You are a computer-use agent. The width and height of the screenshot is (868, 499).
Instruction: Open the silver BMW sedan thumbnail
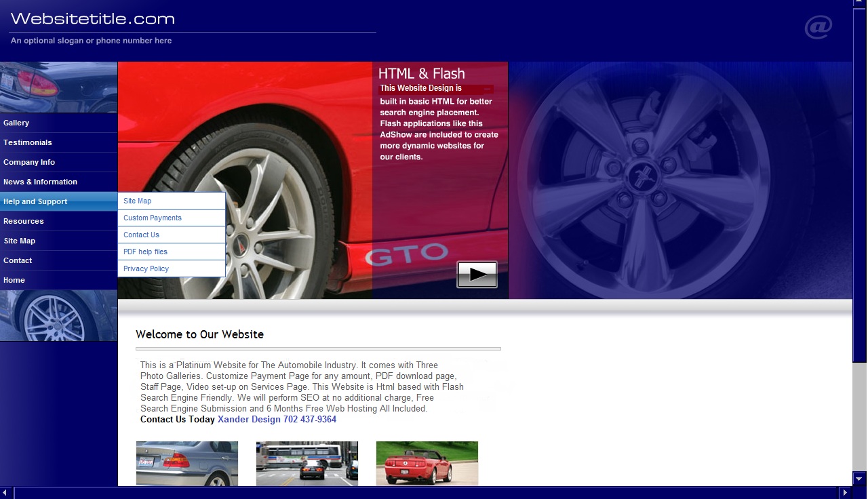pyautogui.click(x=187, y=463)
